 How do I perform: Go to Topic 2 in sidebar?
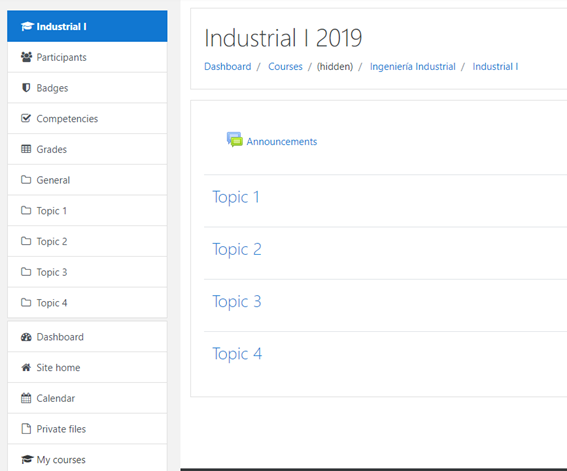coord(87,241)
